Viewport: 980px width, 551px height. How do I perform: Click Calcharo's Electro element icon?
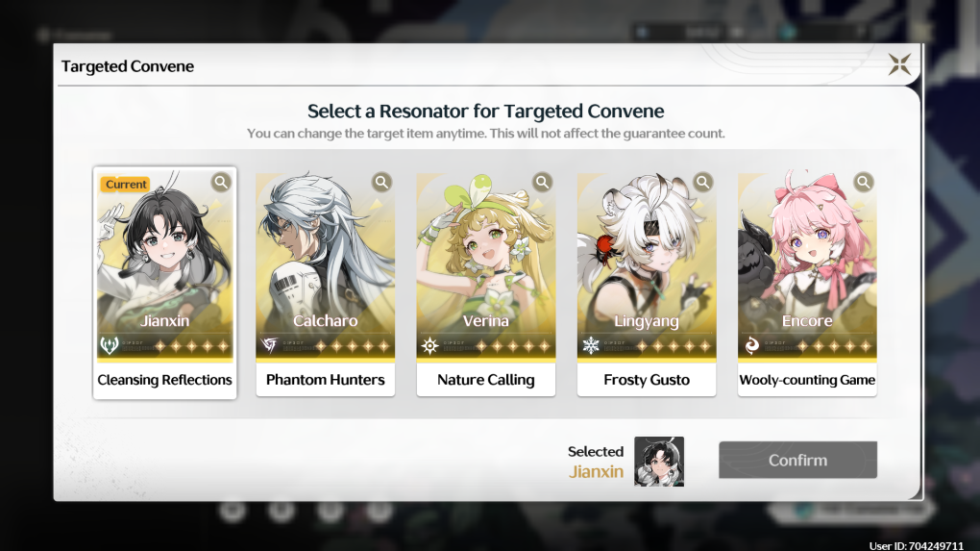pyautogui.click(x=269, y=345)
